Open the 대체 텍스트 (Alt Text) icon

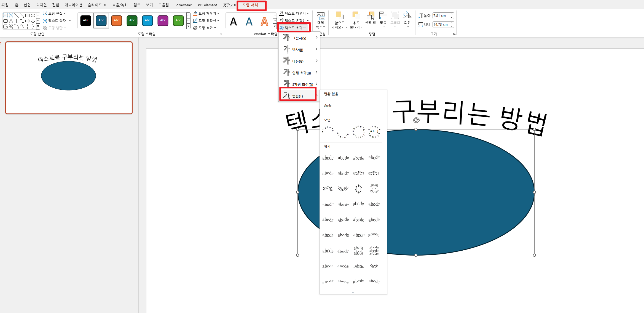point(320,20)
